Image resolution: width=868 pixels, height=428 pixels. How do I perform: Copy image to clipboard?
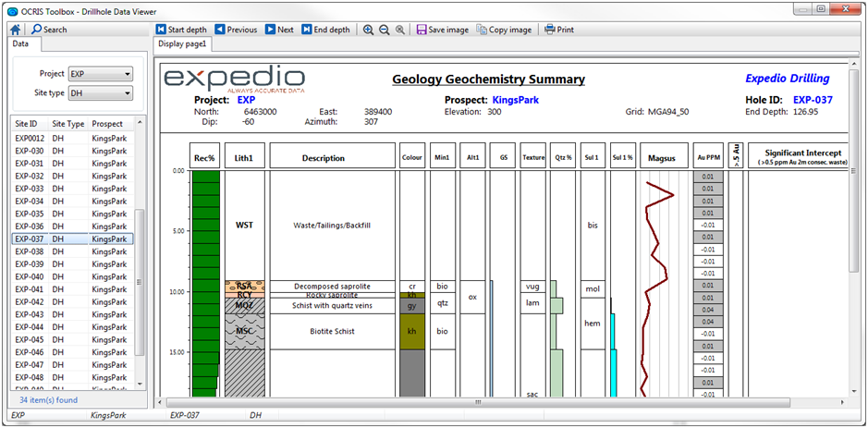505,30
